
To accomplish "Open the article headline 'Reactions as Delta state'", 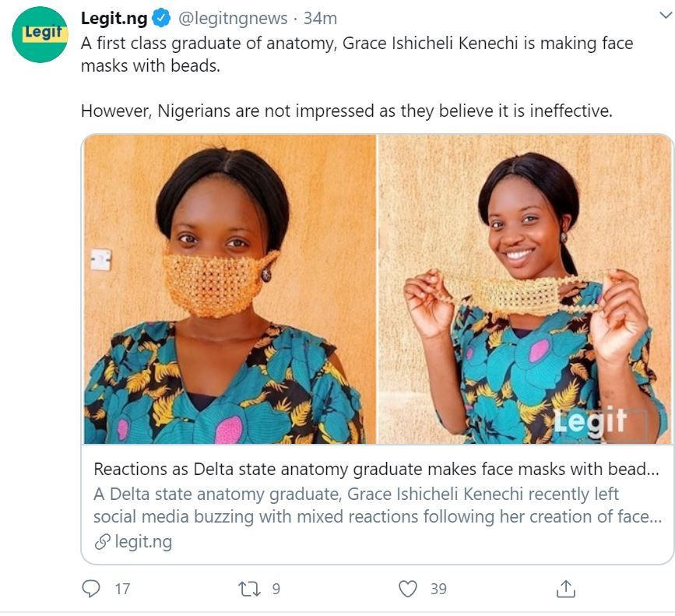I will point(376,470).
